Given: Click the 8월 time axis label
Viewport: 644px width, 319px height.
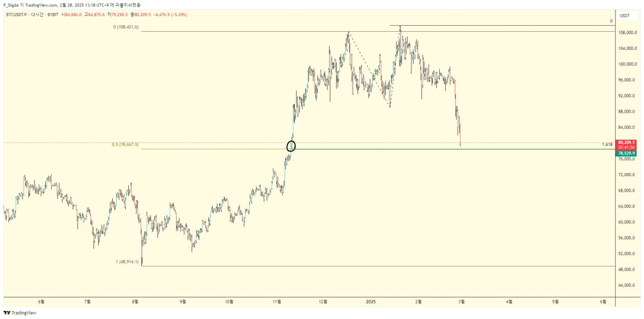Looking at the screenshot, I should (135, 302).
